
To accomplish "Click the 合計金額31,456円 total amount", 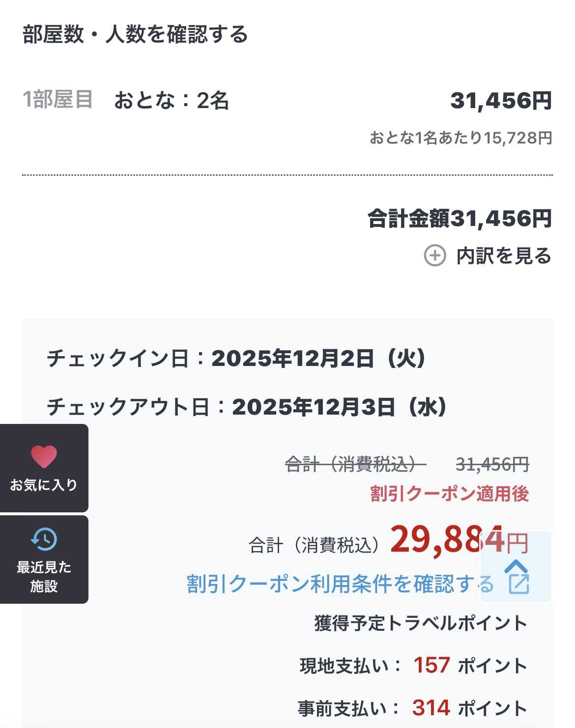I will click(x=460, y=219).
